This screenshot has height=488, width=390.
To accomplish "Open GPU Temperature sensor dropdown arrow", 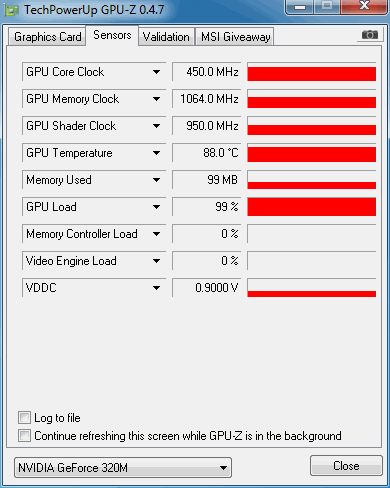I will pos(156,153).
